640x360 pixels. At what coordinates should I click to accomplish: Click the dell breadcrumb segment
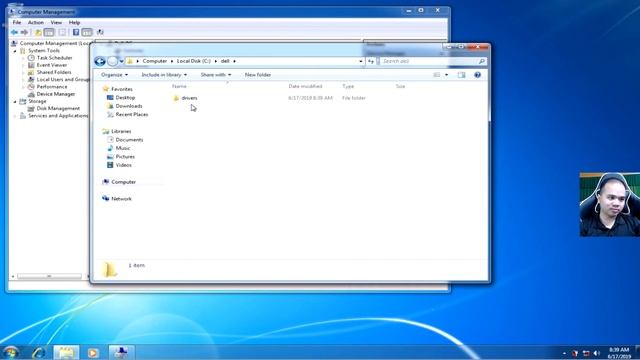(x=225, y=61)
